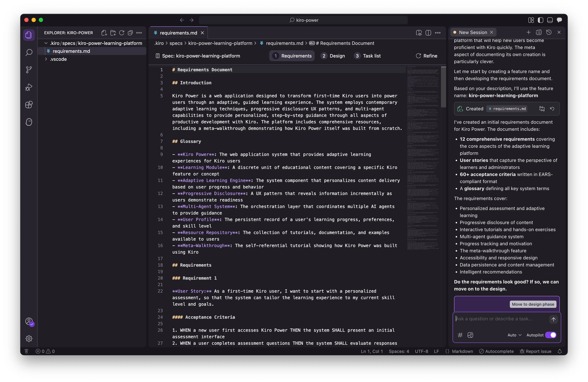Toggle the primary sidebar visibility
The image size is (588, 382).
click(x=540, y=20)
